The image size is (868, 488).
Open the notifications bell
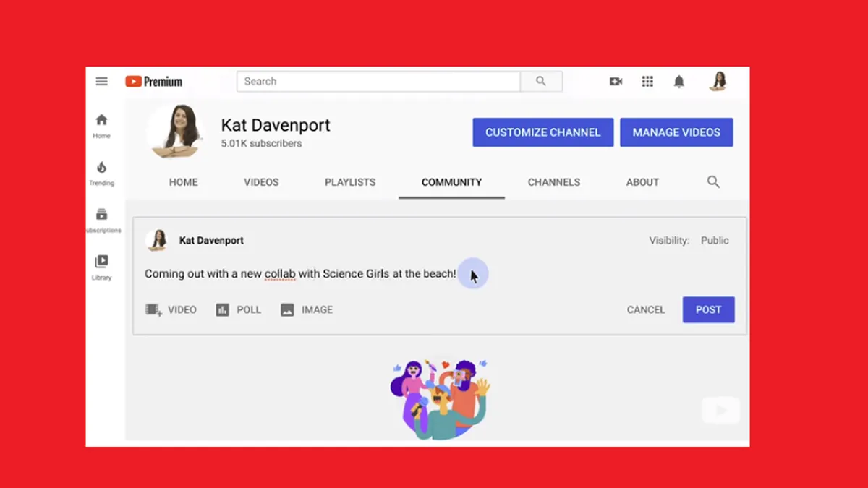coord(678,82)
